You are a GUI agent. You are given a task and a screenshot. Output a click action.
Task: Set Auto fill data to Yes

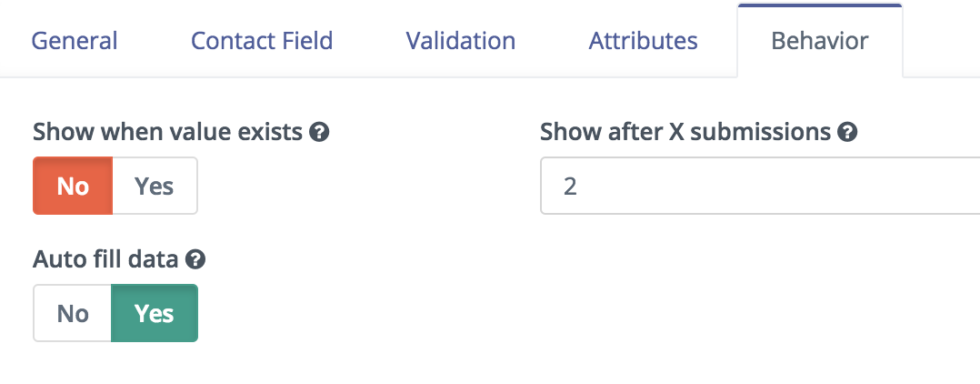tap(155, 313)
